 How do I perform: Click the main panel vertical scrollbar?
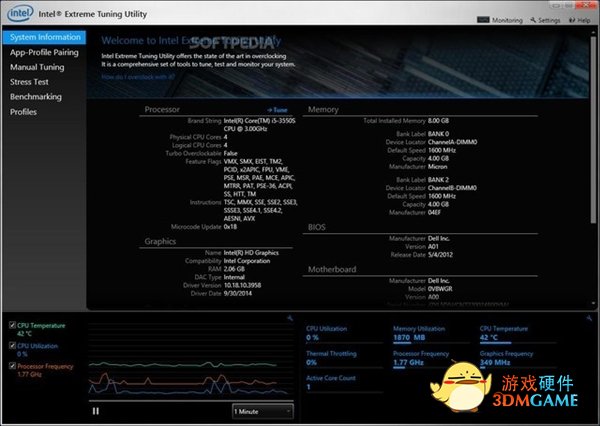point(593,128)
